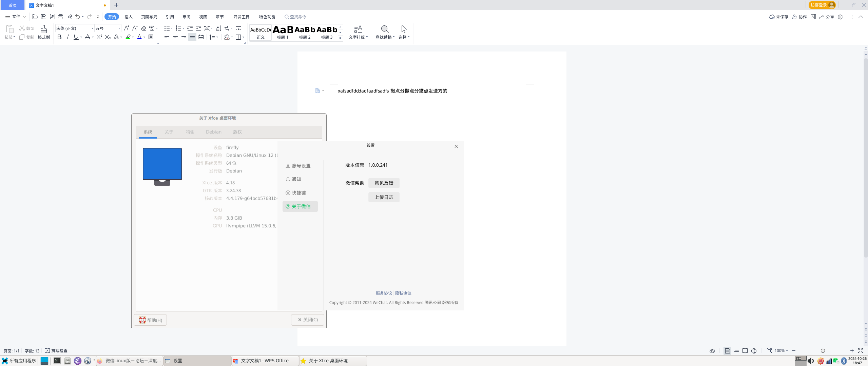868x366 pixels.
Task: Toggle justified alignment button
Action: point(192,37)
